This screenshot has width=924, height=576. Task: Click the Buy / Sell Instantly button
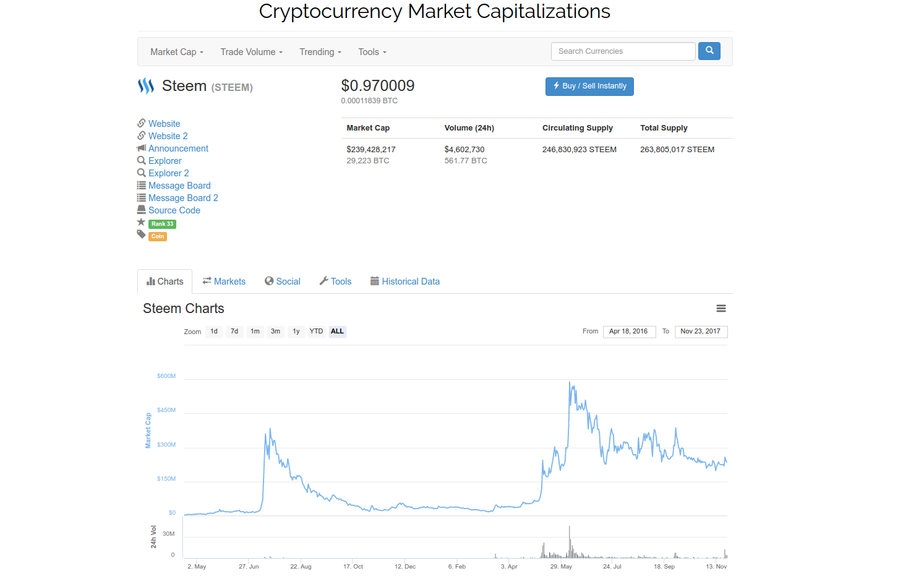[x=589, y=86]
